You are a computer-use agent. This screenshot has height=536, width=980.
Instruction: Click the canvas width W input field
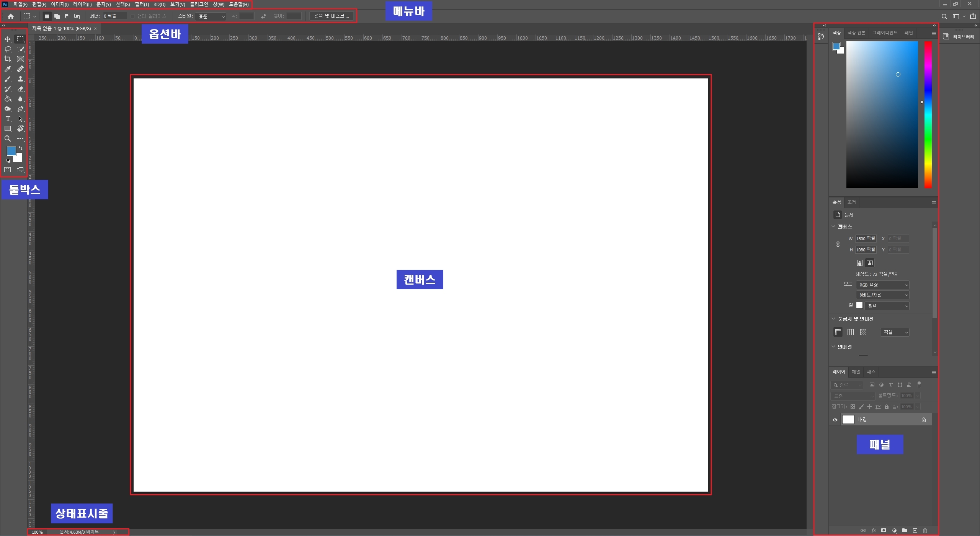866,239
